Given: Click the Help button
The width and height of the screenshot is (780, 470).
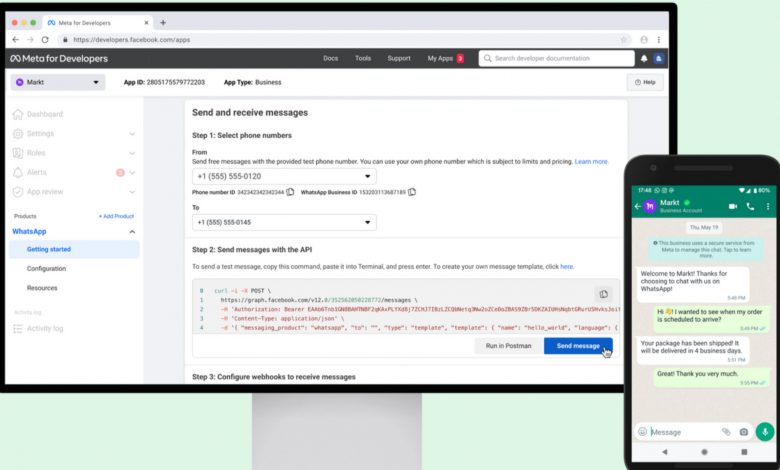Looking at the screenshot, I should tap(645, 82).
